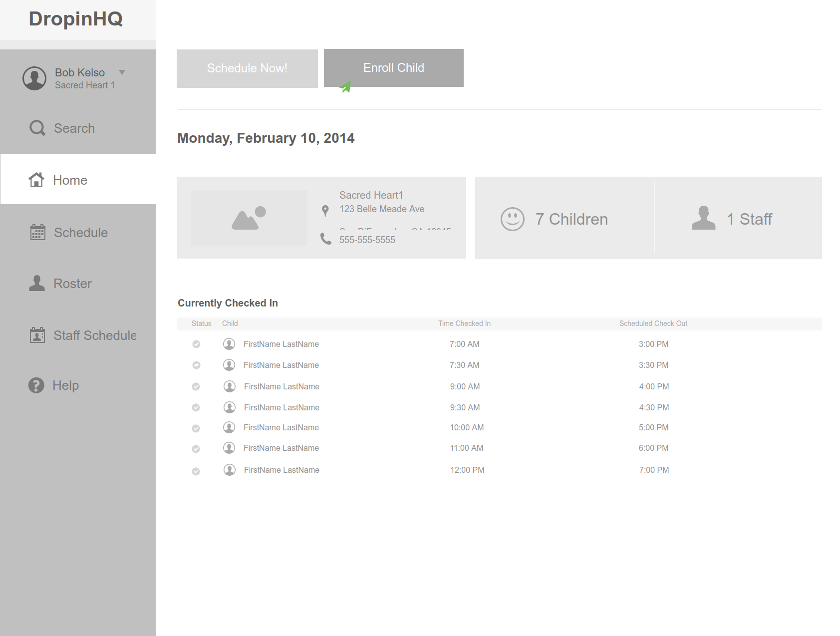The image size is (840, 636).
Task: Click child avatar in 12:00 PM row
Action: [x=230, y=470]
